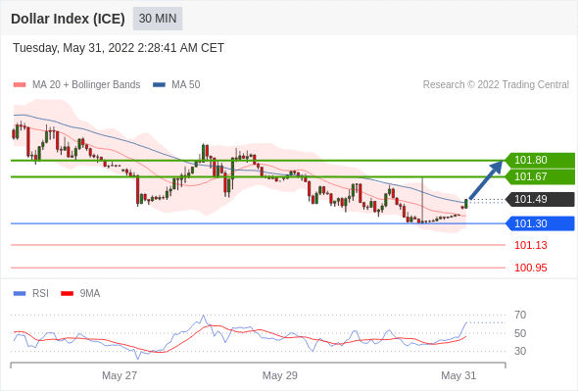Click the 101.13 red support value

tap(530, 245)
